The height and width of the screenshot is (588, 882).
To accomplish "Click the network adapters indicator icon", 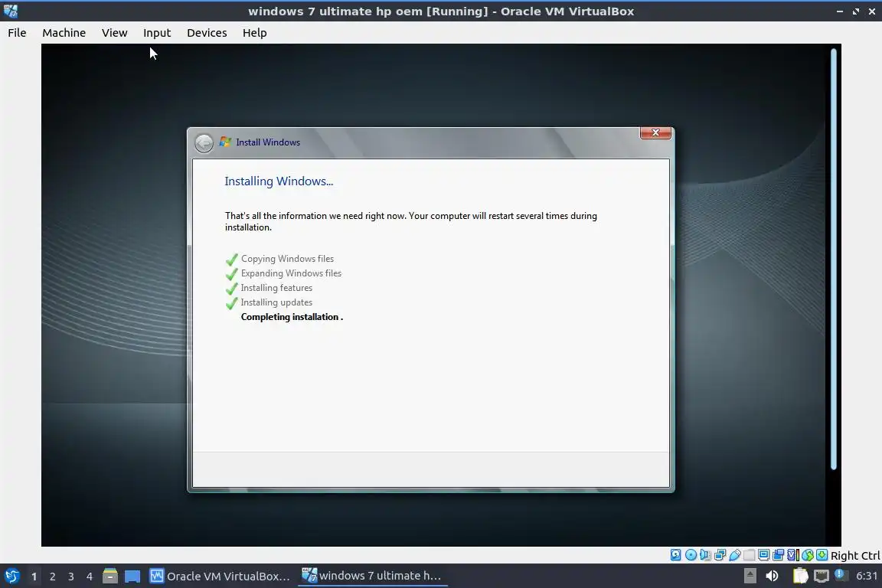I will pos(720,555).
